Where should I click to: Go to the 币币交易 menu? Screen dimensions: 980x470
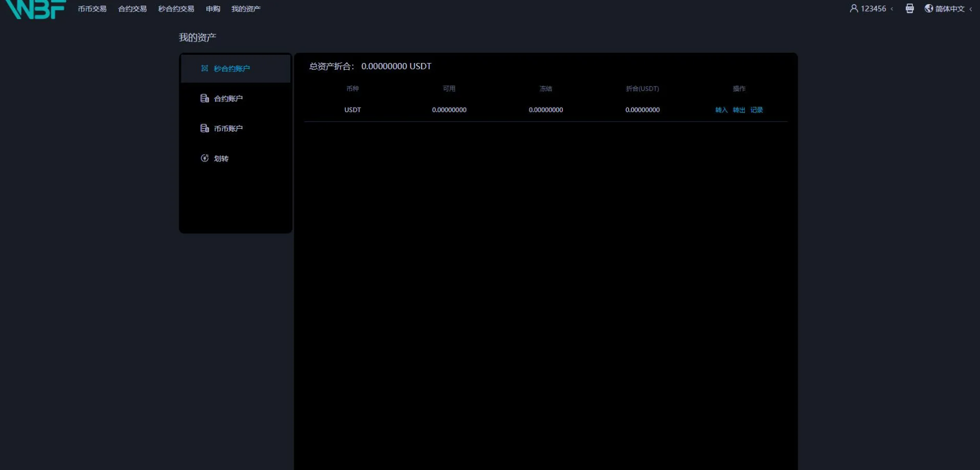tap(92, 9)
